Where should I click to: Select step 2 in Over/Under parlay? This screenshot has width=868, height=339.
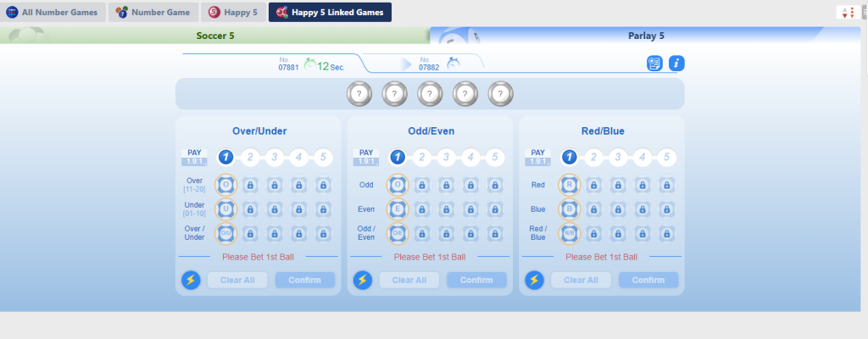(250, 158)
